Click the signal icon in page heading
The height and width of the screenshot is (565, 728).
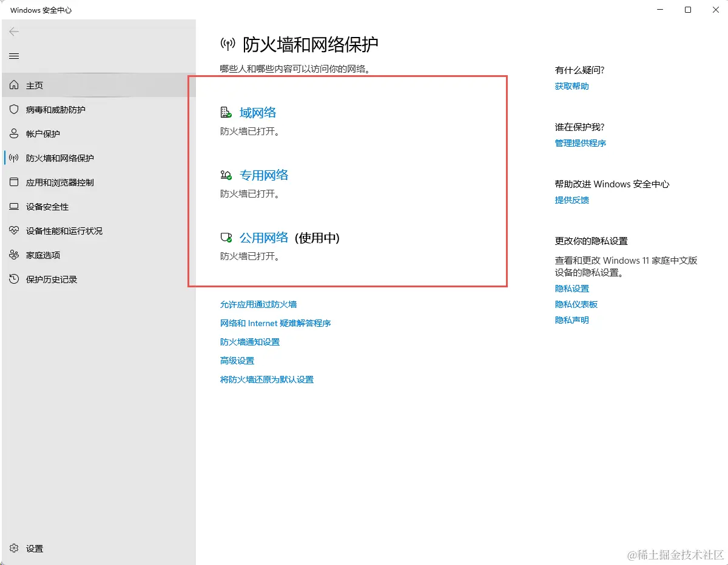coord(227,44)
